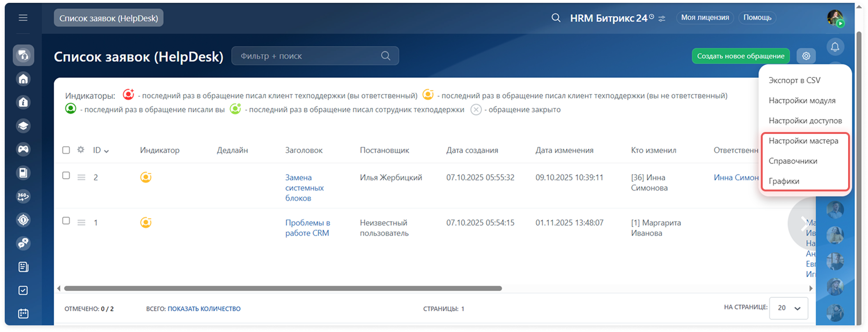
Task: Click the 'Создать новое обращение' button
Action: tap(740, 56)
